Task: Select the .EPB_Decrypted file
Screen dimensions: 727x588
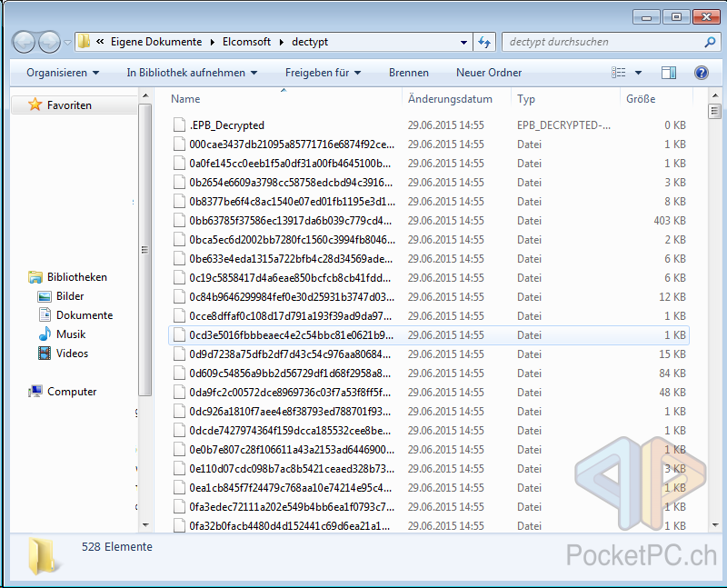Action: tap(429, 125)
